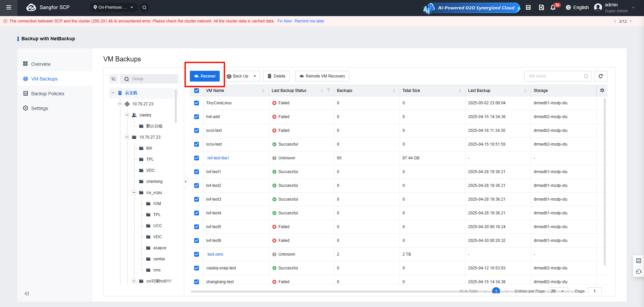Go to previous alert message arrow
Image resolution: width=644 pixels, height=307 pixels.
click(x=615, y=21)
